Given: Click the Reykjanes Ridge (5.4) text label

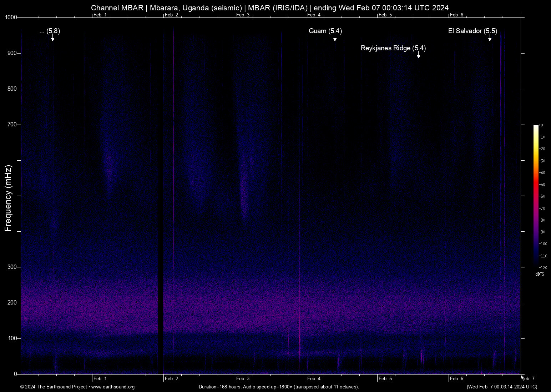Looking at the screenshot, I should click(393, 48).
